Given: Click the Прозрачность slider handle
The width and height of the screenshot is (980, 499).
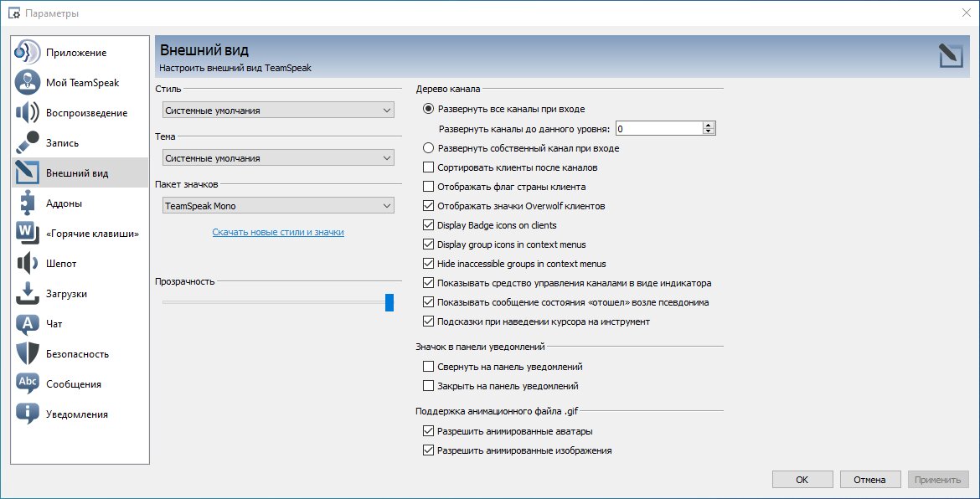Looking at the screenshot, I should pyautogui.click(x=389, y=302).
